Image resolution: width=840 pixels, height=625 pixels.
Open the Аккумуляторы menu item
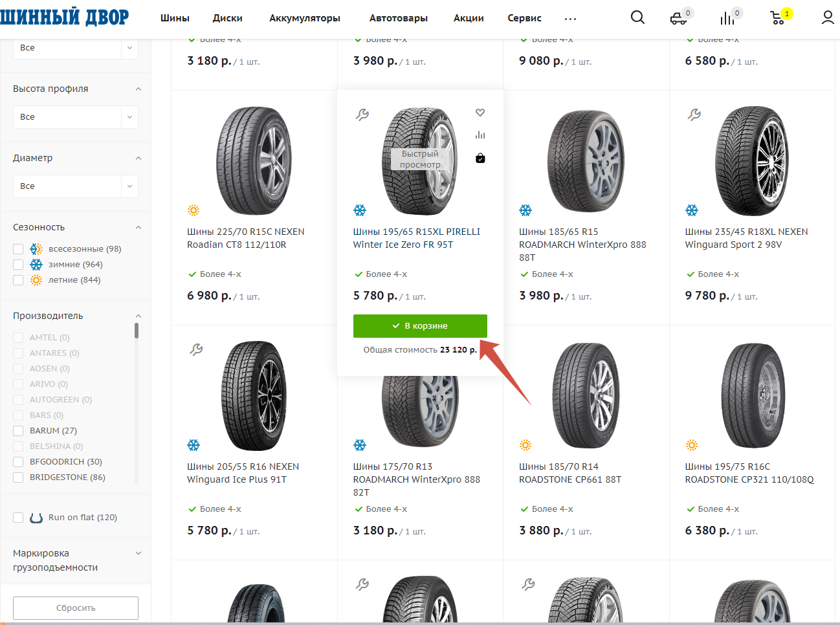pos(305,18)
